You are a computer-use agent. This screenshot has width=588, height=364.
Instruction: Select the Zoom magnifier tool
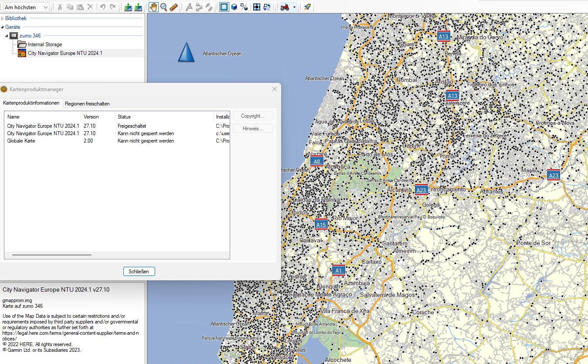pyautogui.click(x=163, y=7)
